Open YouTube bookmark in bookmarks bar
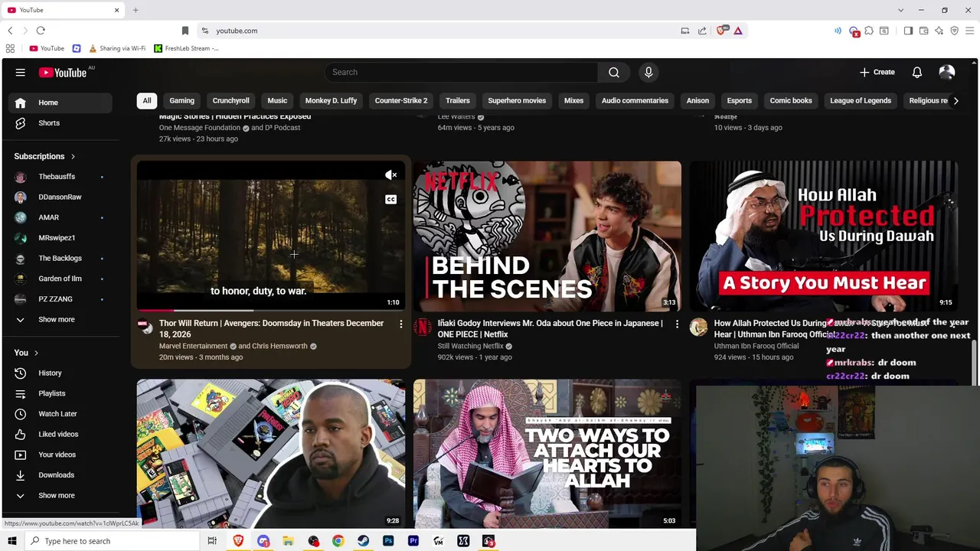 (x=47, y=48)
